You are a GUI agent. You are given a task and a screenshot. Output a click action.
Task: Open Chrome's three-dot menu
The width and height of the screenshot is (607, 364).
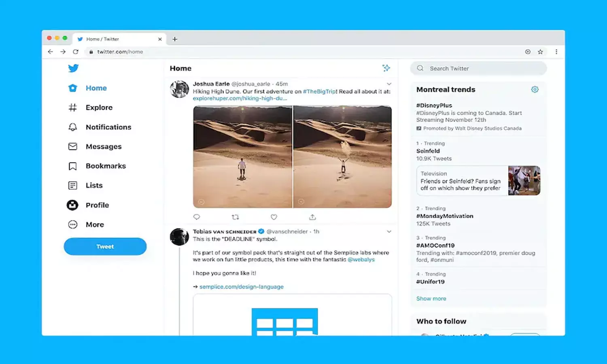(556, 52)
